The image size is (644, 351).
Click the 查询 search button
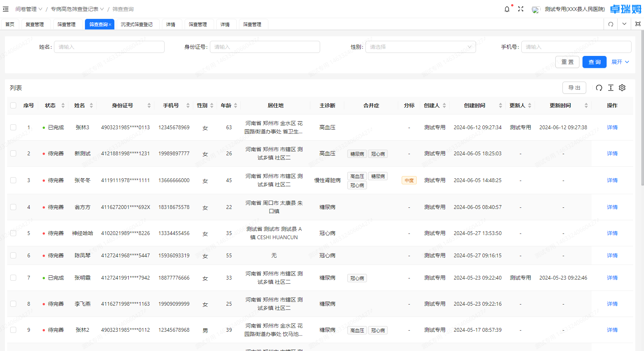tap(594, 62)
